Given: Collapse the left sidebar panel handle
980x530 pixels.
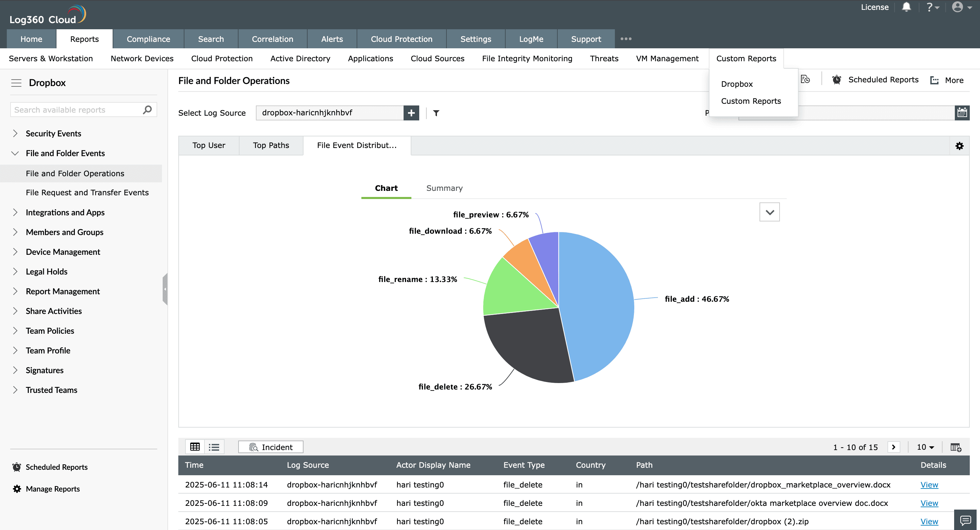Looking at the screenshot, I should point(165,289).
